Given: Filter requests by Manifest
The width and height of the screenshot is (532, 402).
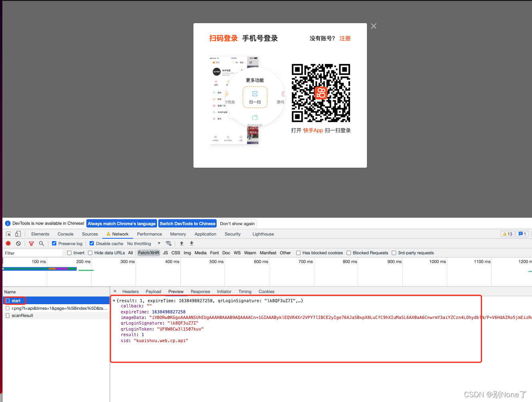Looking at the screenshot, I should click(268, 253).
